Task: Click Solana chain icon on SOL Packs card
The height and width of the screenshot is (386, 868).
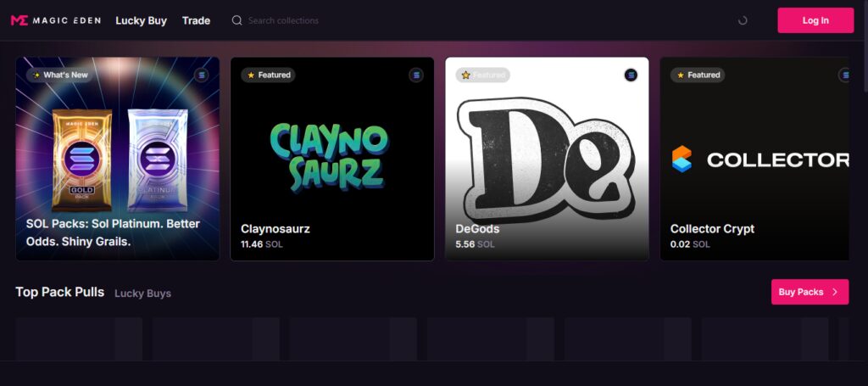Action: [202, 75]
